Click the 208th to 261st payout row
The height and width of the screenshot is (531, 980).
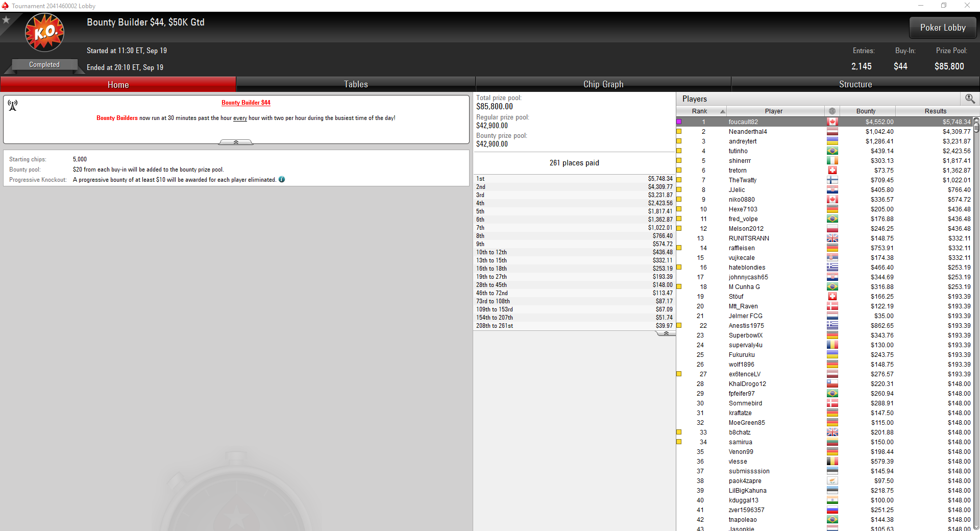574,326
